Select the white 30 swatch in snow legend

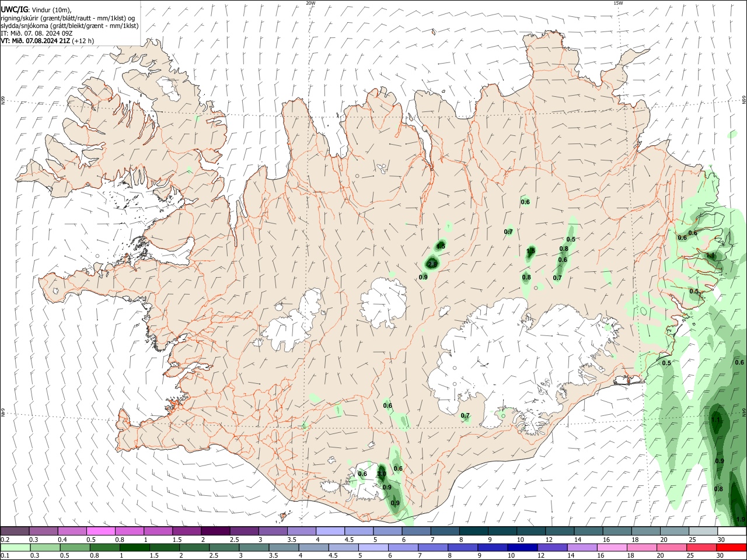tap(732, 531)
